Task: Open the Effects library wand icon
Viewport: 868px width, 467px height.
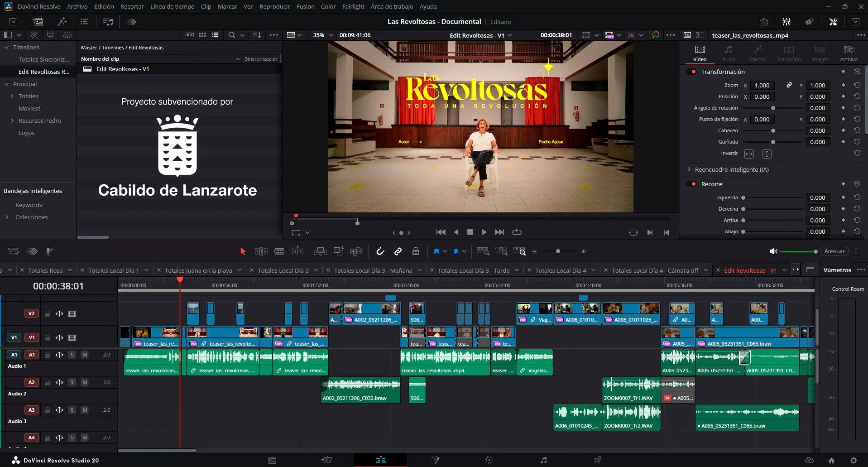Action: click(x=62, y=22)
